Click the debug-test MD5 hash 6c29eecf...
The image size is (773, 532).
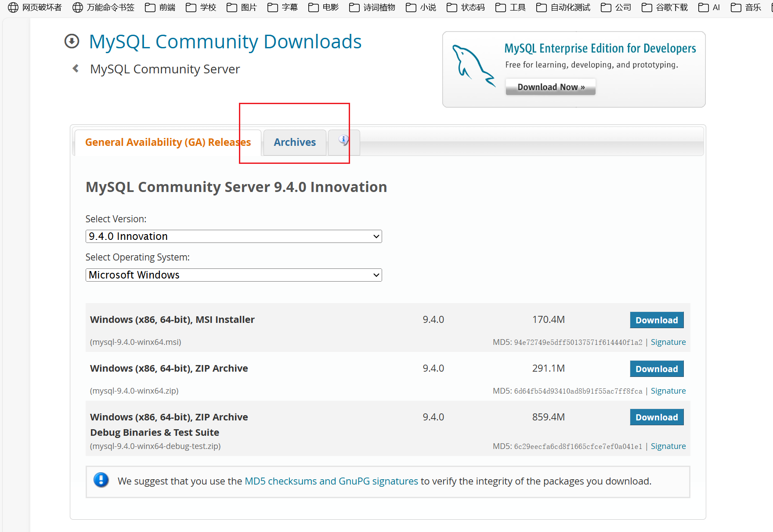[578, 446]
